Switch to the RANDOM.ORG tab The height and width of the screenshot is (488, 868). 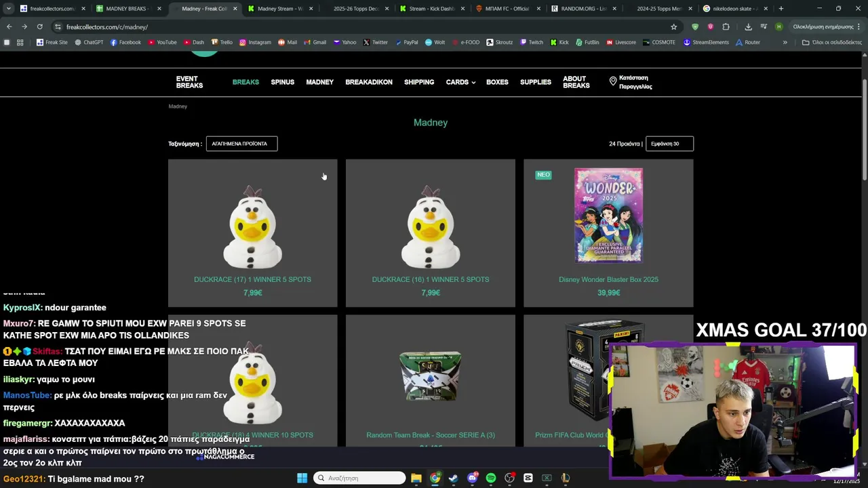coord(583,9)
